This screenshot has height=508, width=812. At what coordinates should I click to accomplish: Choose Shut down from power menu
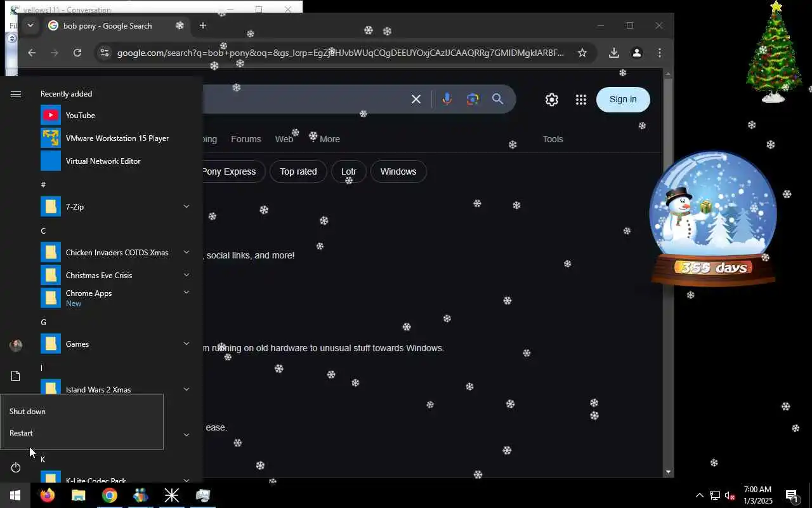(82, 411)
